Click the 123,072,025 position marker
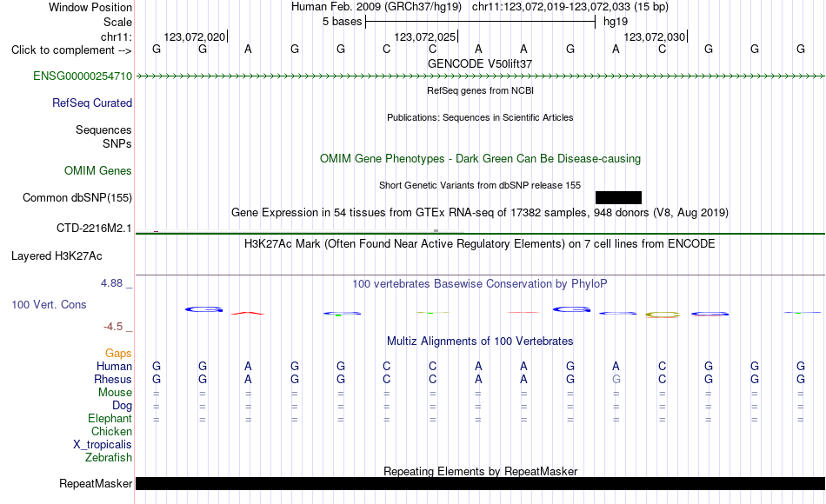 [x=424, y=36]
